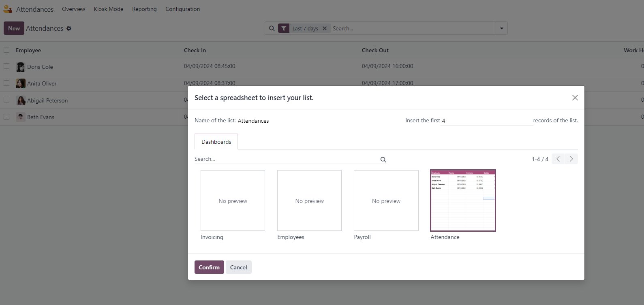
Task: Click employee name Abigail Peterson
Action: pos(47,100)
